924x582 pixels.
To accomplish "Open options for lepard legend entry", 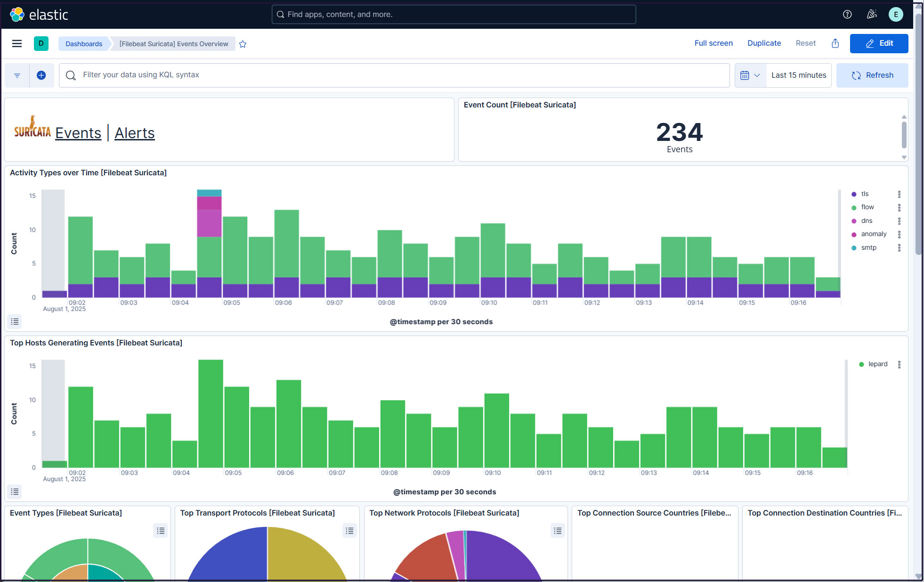I will pyautogui.click(x=899, y=364).
